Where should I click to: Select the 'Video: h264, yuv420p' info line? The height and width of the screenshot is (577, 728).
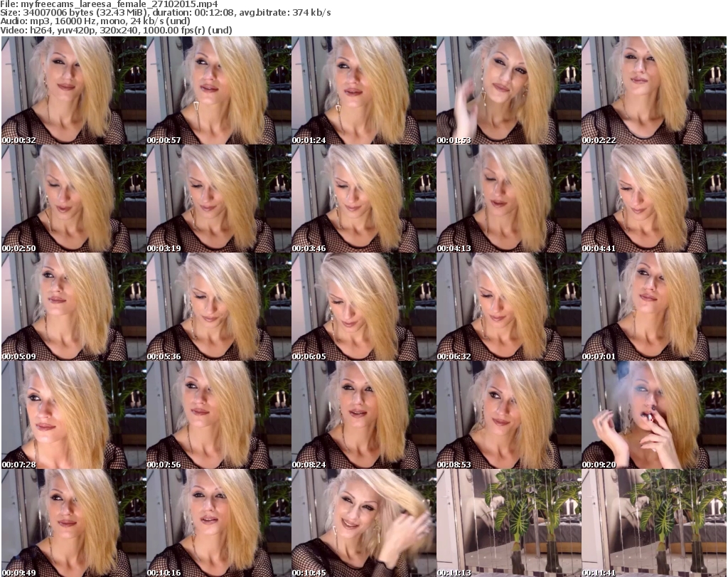click(116, 30)
